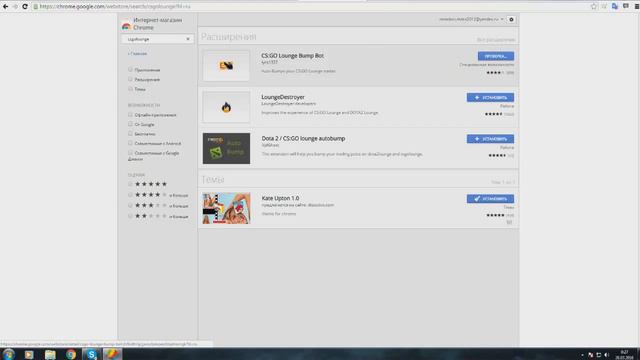Reload the page with the refresh icon

25,7
